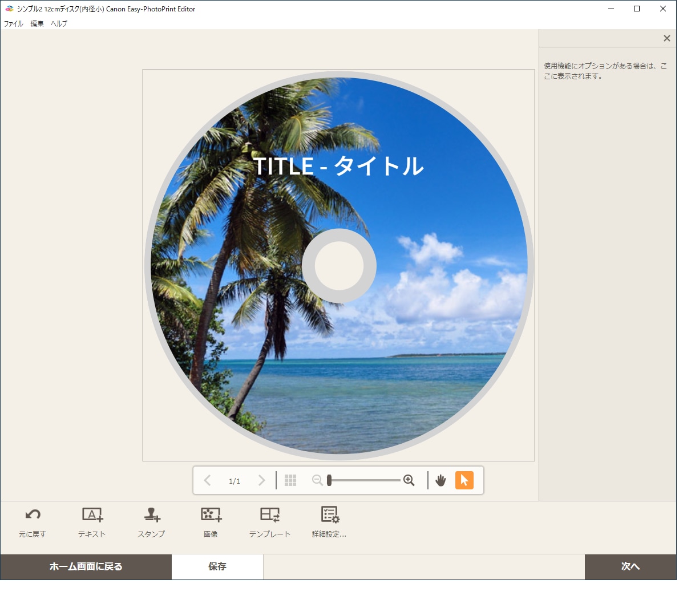Screen dimensions: 679x616
Task: Open the ファイル menu
Action: point(14,23)
